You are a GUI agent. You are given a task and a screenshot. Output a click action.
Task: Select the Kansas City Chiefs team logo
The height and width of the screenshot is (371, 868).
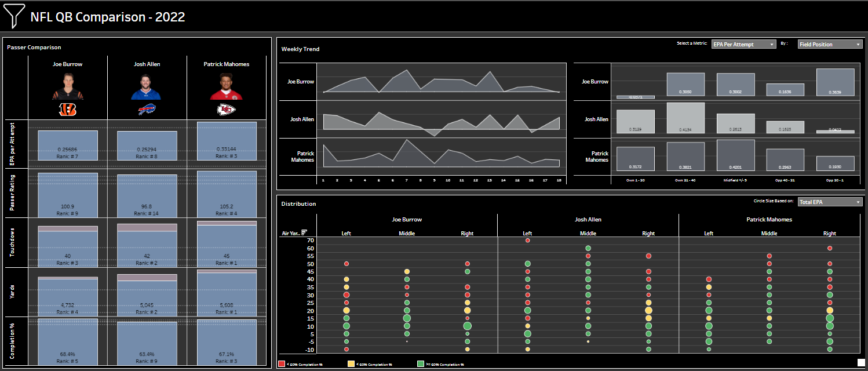[227, 109]
